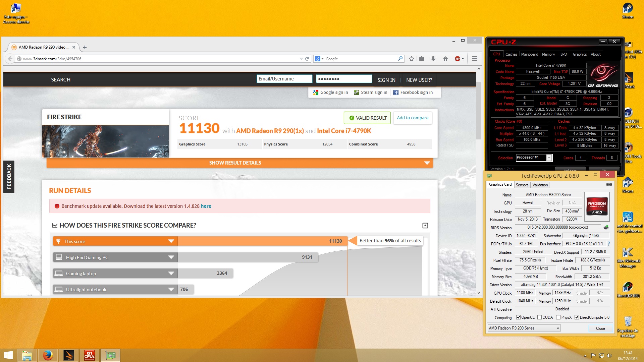Click the bus interface question mark
The height and width of the screenshot is (362, 644).
pos(608,244)
